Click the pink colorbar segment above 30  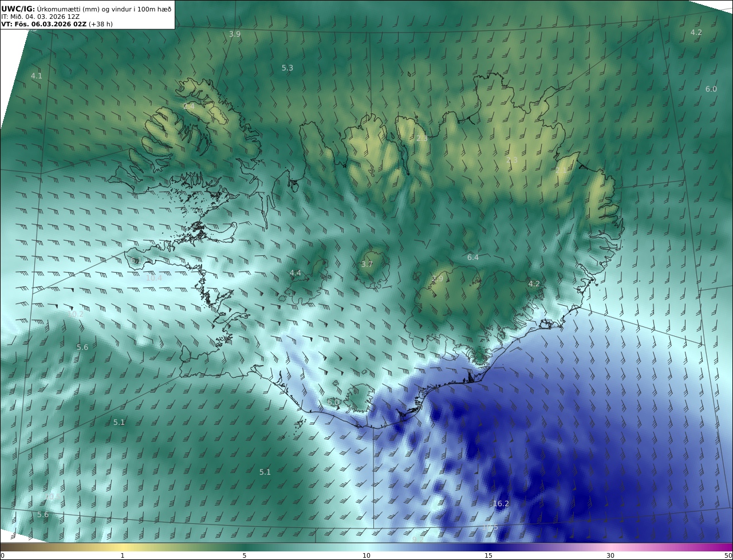(x=610, y=547)
